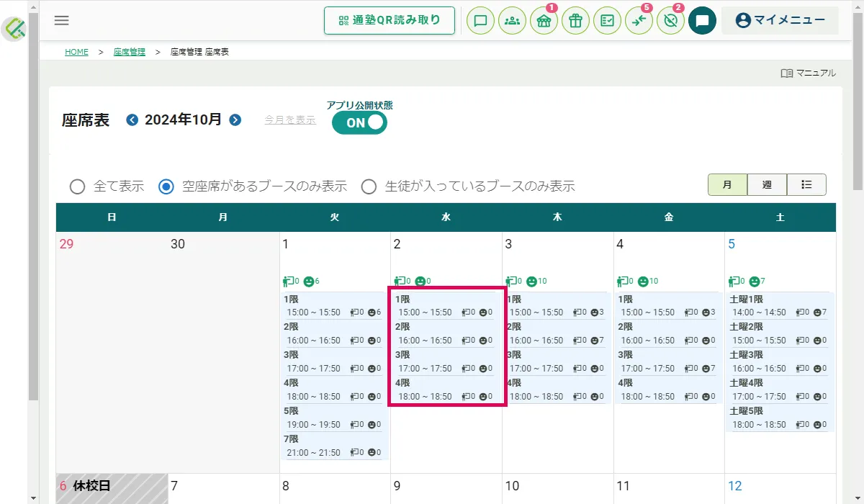Select date 9 in the calendar

(x=397, y=486)
